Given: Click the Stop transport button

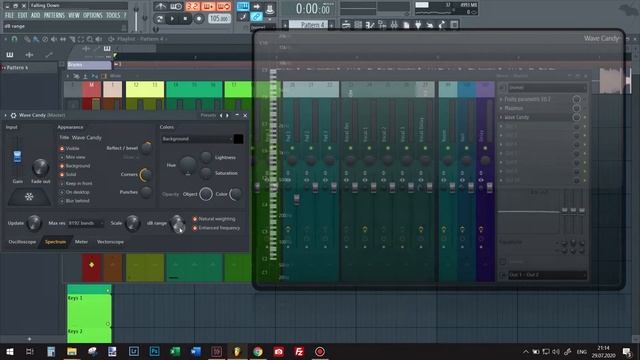Looking at the screenshot, I should click(185, 19).
